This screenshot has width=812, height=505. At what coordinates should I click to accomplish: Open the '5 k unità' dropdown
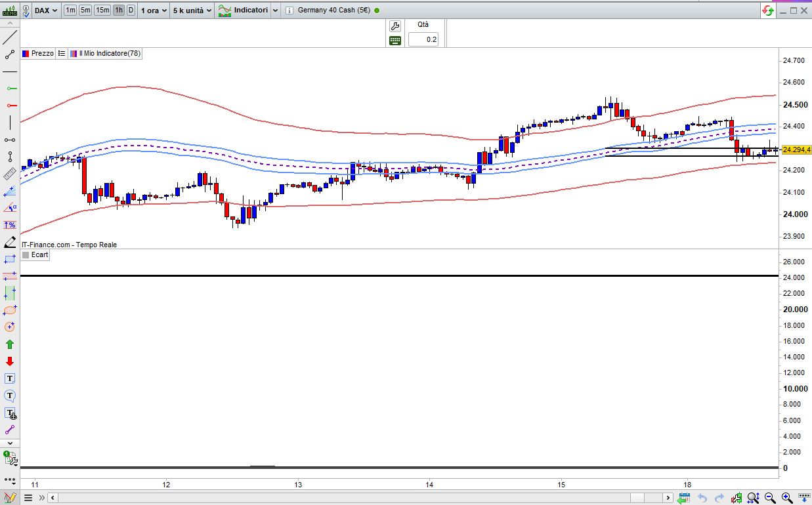pos(192,10)
